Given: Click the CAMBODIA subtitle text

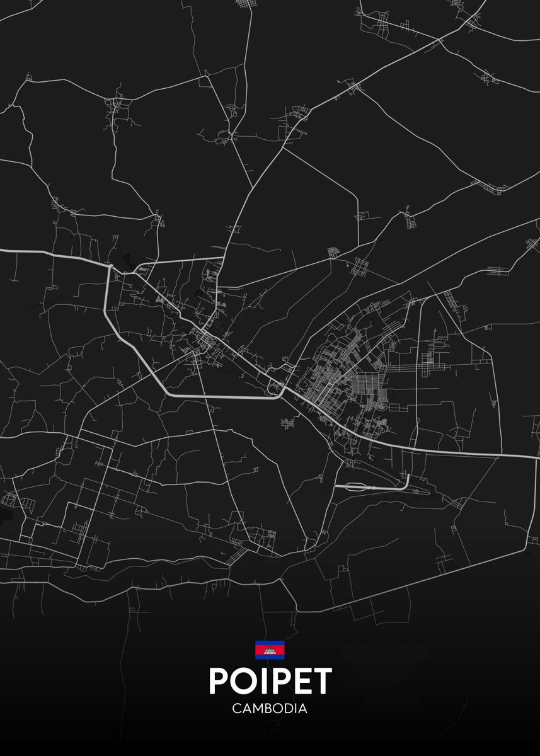Looking at the screenshot, I should click(x=270, y=709).
